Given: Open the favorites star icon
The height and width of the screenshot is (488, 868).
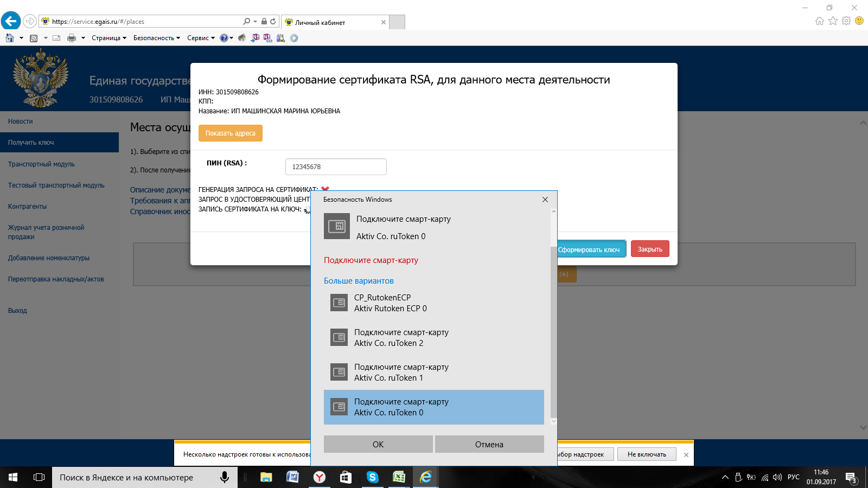Looking at the screenshot, I should pyautogui.click(x=833, y=21).
